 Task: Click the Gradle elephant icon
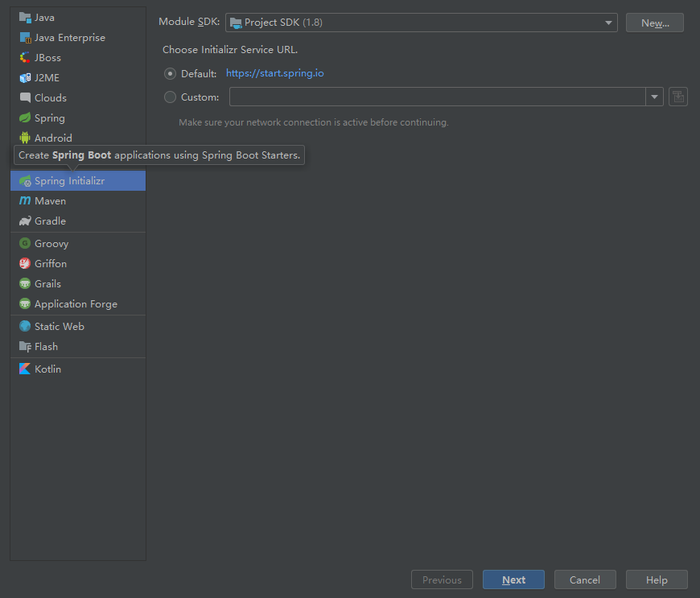(25, 221)
